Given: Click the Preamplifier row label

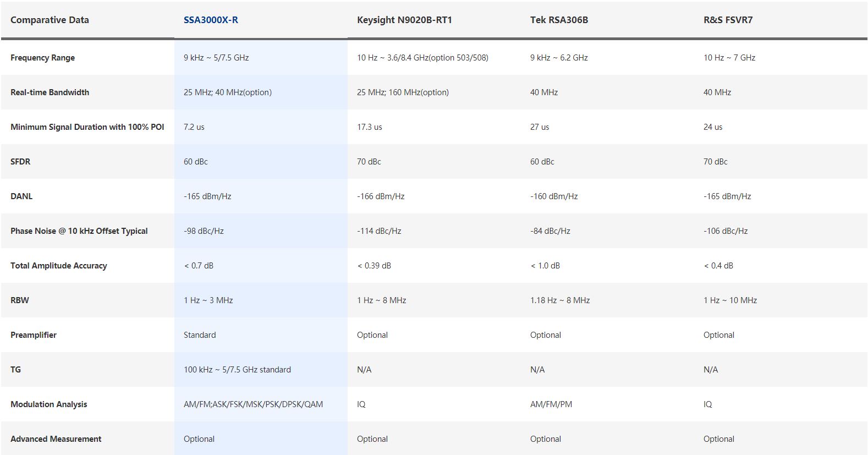Looking at the screenshot, I should coord(34,335).
